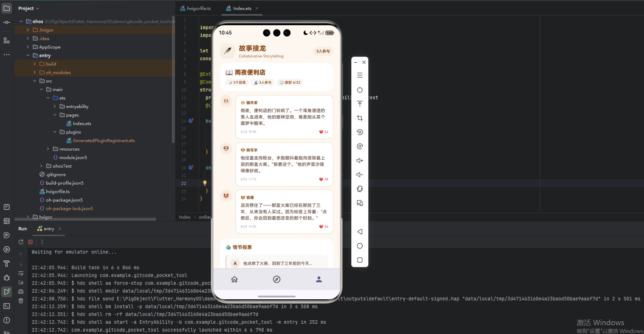644x334 pixels.
Task: Open the Build (hammer) tool window icon
Action: tap(7, 263)
